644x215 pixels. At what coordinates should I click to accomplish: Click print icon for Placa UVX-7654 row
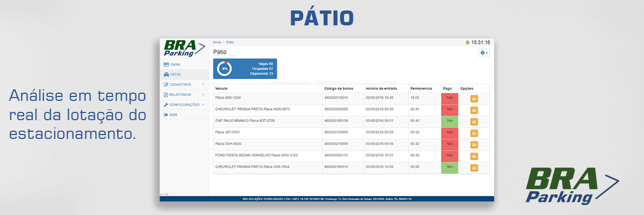(473, 168)
